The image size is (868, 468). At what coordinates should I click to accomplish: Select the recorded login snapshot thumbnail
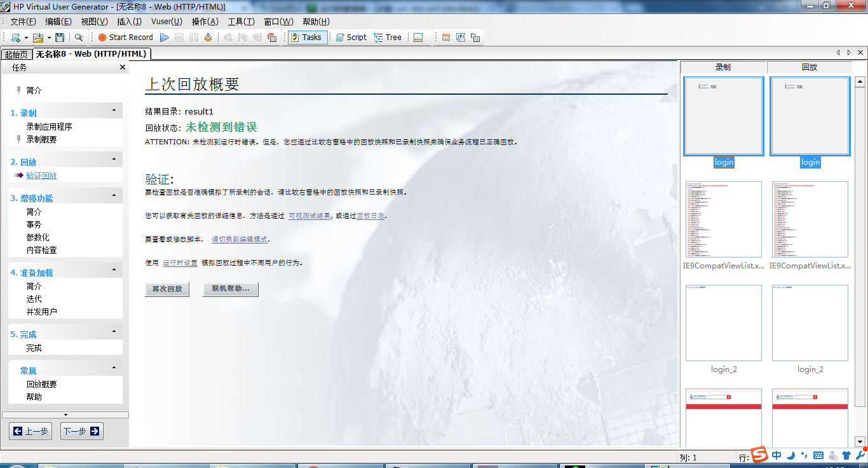coord(724,116)
